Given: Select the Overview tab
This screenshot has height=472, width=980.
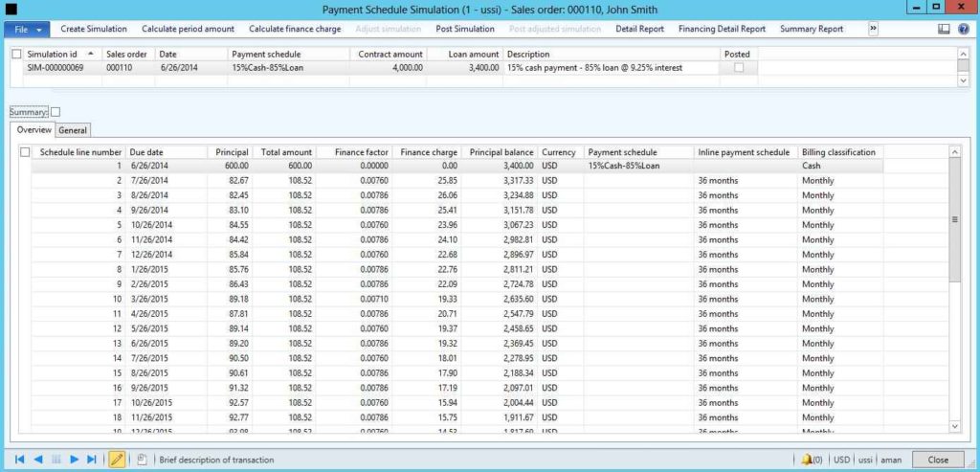Looking at the screenshot, I should pyautogui.click(x=33, y=130).
